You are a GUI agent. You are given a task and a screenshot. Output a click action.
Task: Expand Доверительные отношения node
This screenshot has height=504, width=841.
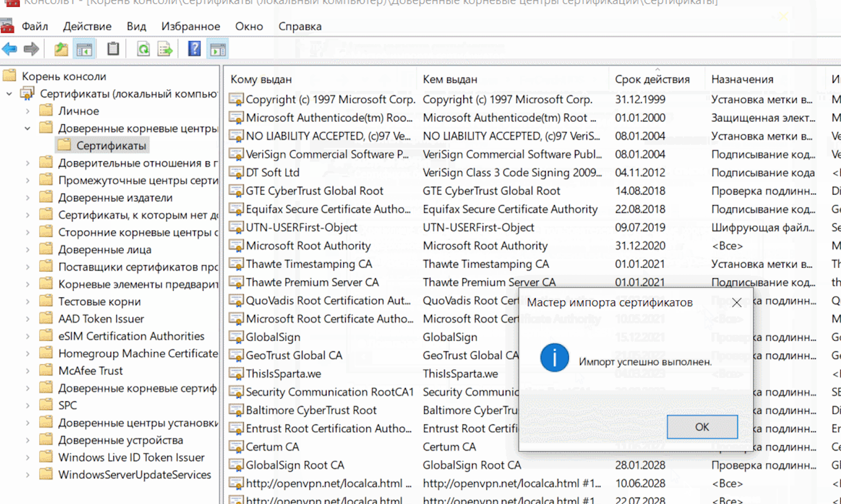[28, 163]
